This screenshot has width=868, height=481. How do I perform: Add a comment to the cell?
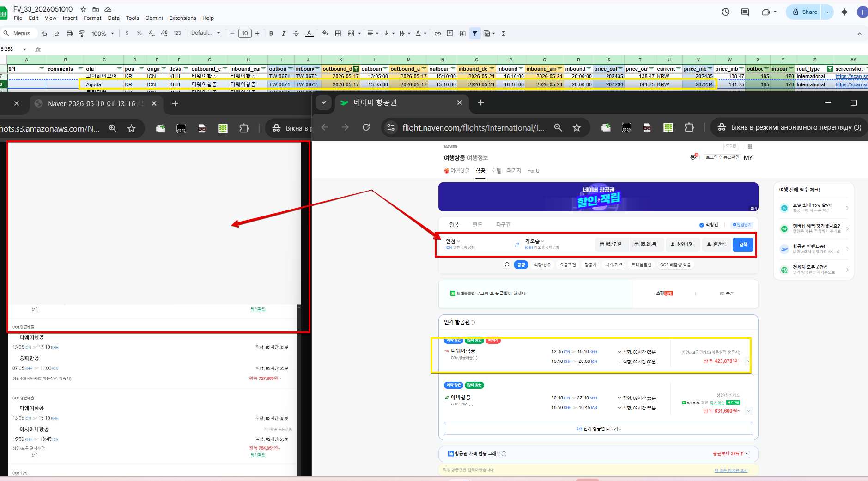[x=450, y=33]
